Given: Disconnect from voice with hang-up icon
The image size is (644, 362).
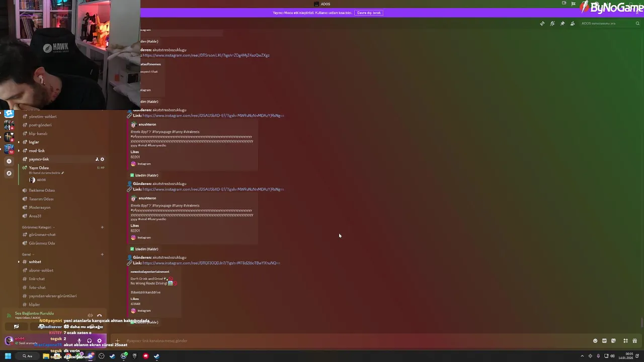Looking at the screenshot, I should [99, 316].
